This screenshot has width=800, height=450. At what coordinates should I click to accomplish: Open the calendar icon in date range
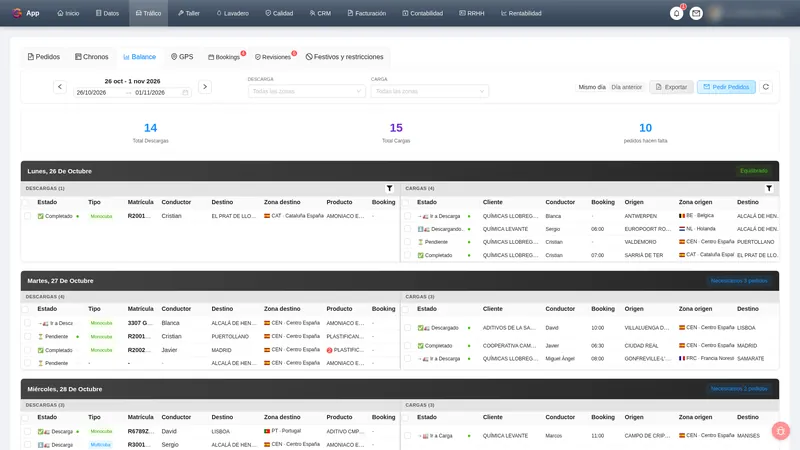coord(185,92)
